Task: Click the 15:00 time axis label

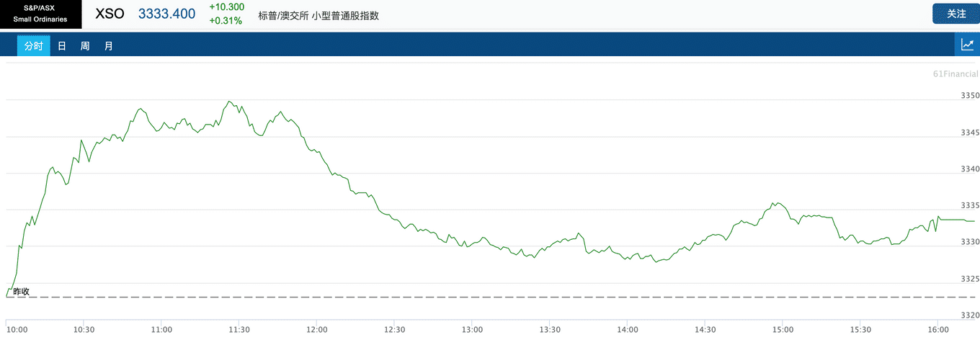Action: coord(783,329)
